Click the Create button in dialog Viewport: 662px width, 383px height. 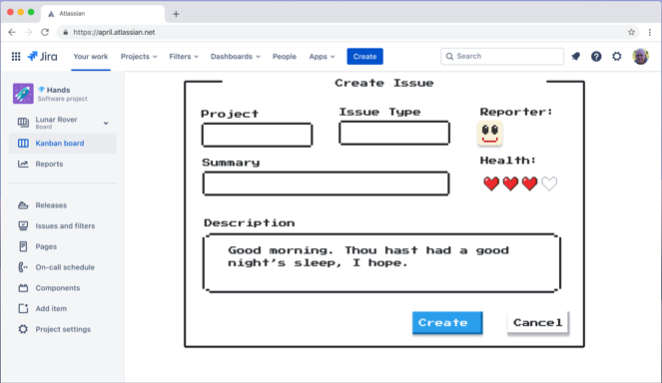tap(447, 323)
